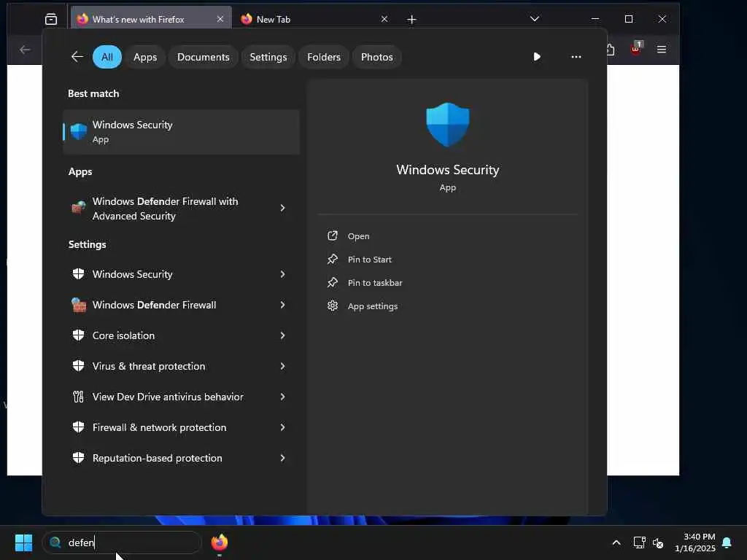Expand the Windows Security settings chevron
The image size is (747, 560).
(283, 274)
